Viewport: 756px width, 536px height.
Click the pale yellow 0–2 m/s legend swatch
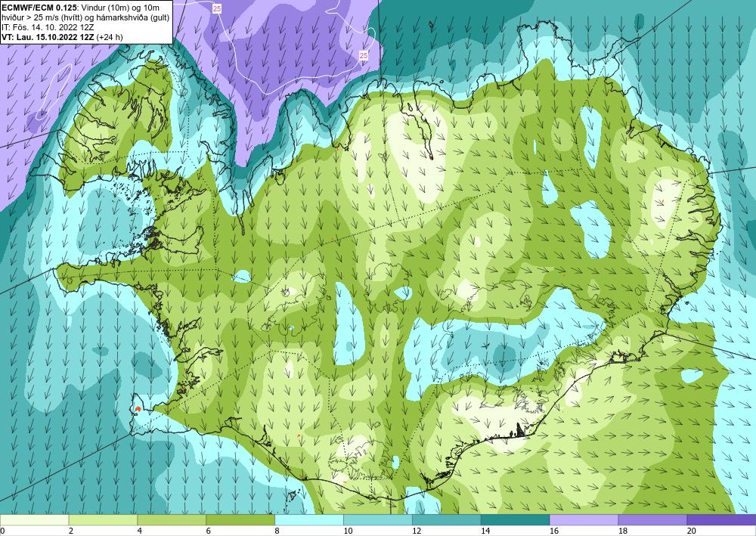tap(35, 520)
